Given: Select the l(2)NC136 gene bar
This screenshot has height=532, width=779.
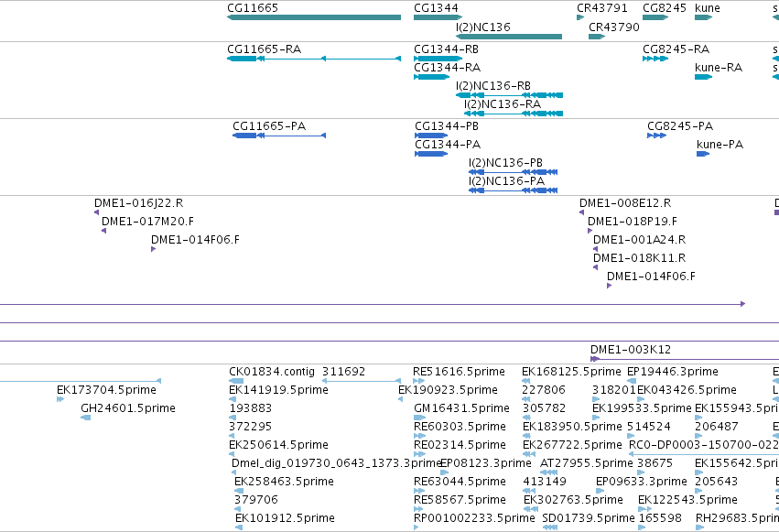Looking at the screenshot, I should coord(509,37).
